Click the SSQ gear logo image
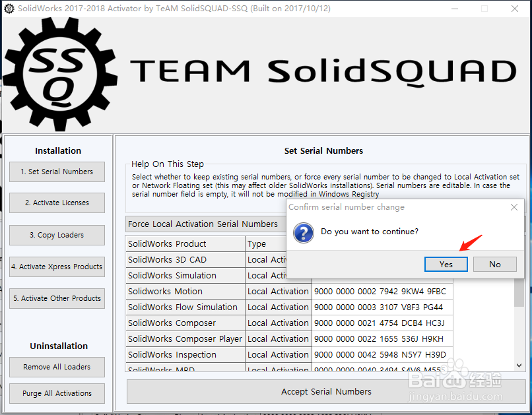532x415 pixels. click(60, 75)
